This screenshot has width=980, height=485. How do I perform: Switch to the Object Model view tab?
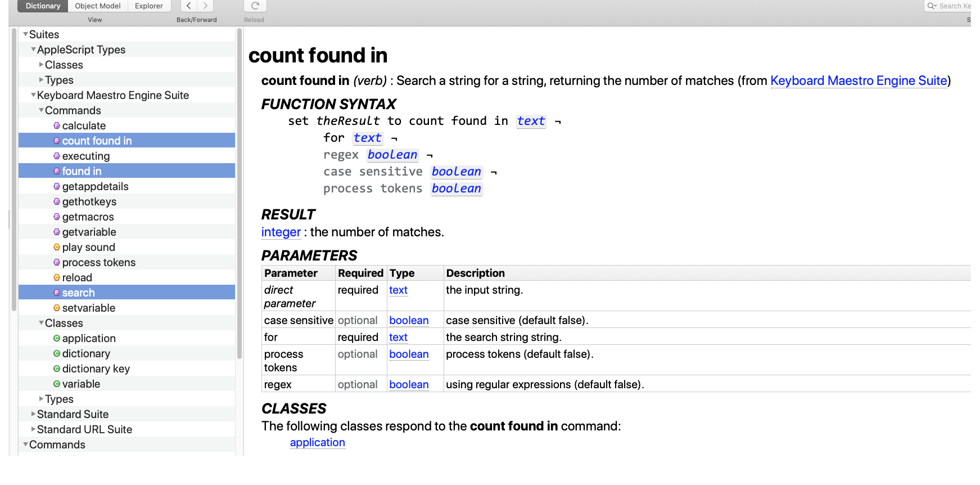(98, 6)
